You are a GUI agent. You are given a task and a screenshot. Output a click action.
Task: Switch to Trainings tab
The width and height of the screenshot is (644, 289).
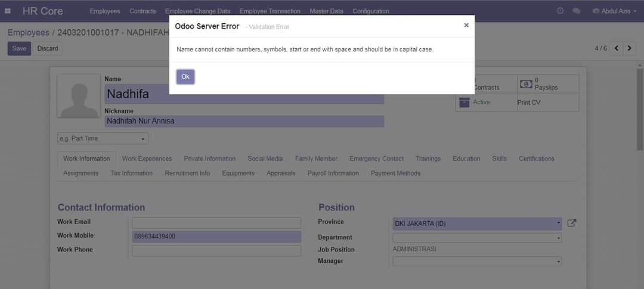(428, 159)
